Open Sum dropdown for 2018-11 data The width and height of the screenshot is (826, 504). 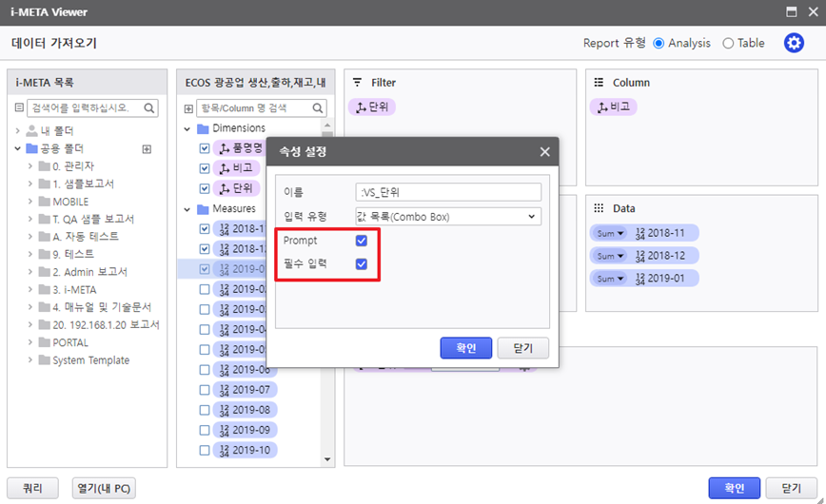[x=608, y=233]
